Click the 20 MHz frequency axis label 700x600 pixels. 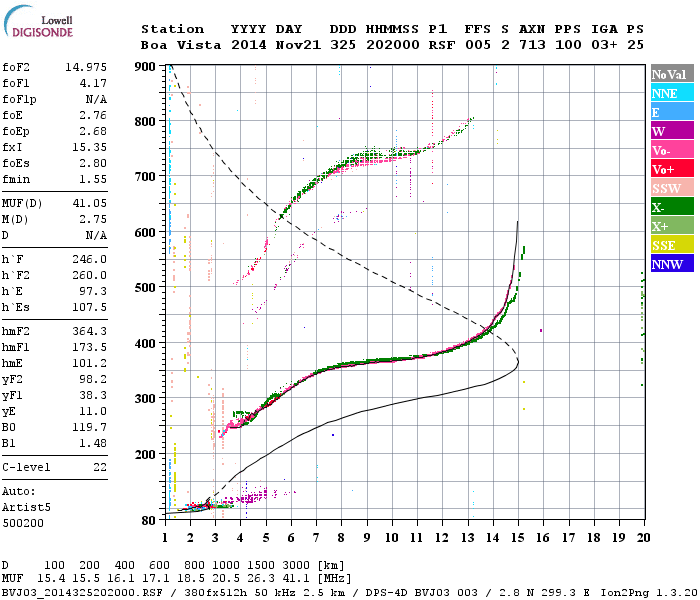point(643,538)
